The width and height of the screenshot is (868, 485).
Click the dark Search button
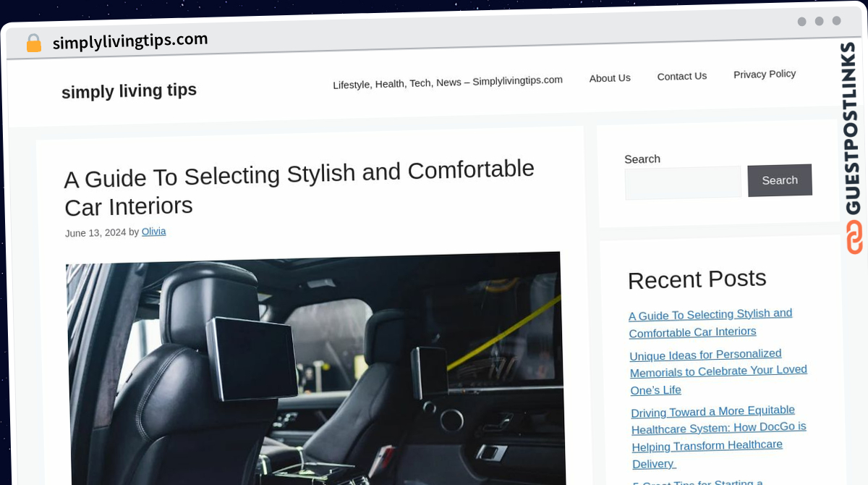click(780, 180)
